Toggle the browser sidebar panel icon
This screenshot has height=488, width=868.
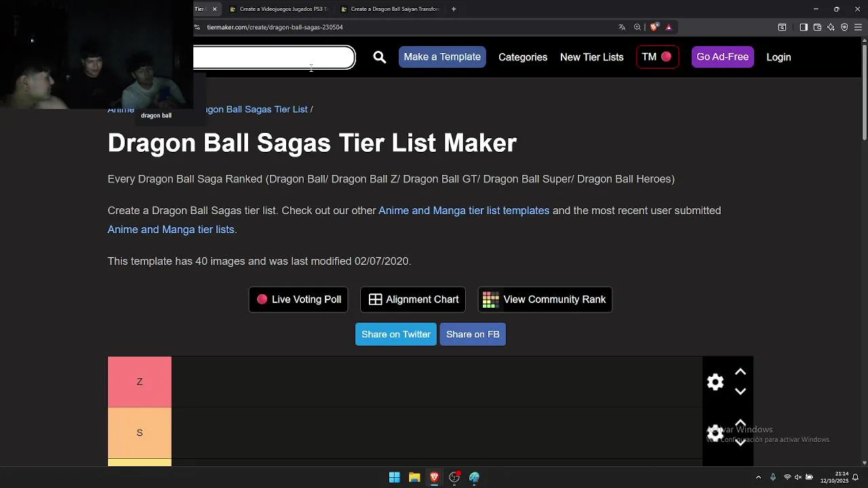804,27
